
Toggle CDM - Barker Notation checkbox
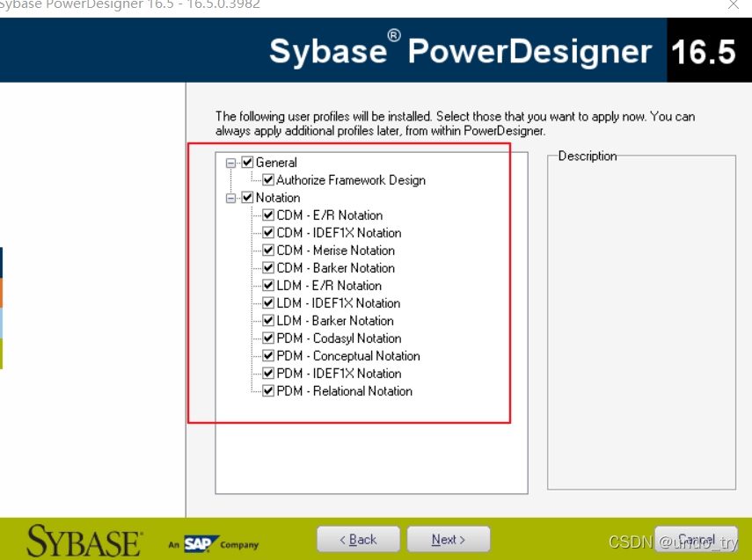pos(268,267)
